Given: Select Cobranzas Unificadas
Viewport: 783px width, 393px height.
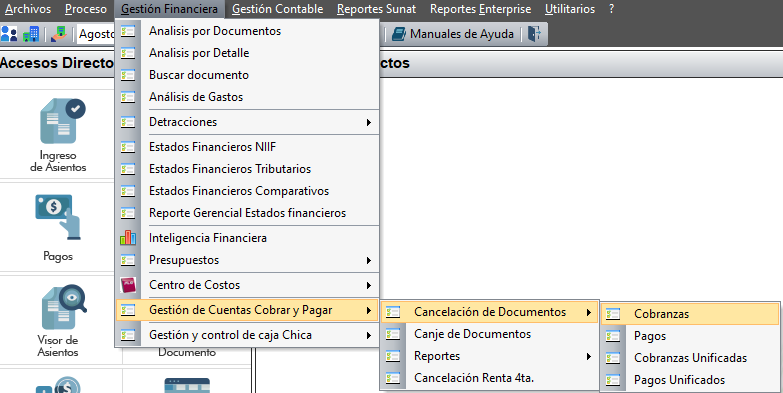Looking at the screenshot, I should (x=690, y=358).
